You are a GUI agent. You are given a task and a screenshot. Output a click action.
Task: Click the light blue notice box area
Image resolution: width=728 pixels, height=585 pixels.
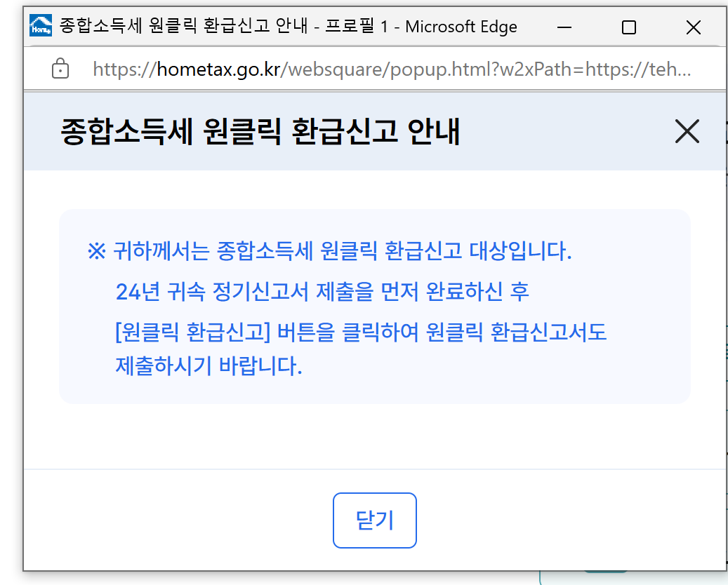click(374, 304)
